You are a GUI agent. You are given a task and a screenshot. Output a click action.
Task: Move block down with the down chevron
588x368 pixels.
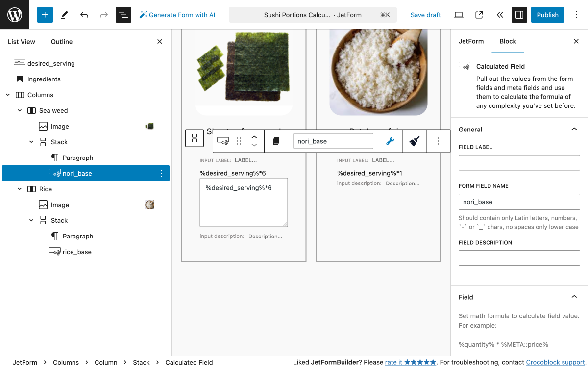click(x=254, y=145)
